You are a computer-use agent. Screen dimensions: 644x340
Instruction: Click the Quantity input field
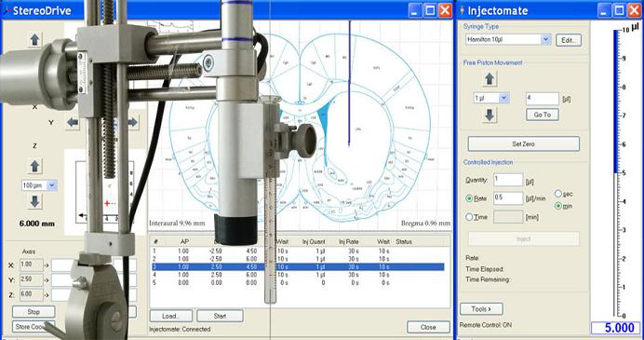[508, 180]
